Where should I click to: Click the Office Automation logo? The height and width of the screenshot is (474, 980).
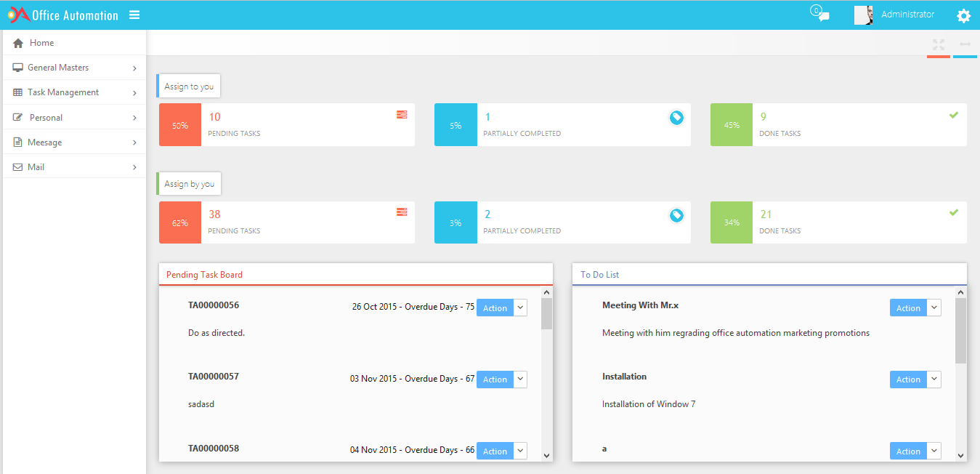coord(63,15)
